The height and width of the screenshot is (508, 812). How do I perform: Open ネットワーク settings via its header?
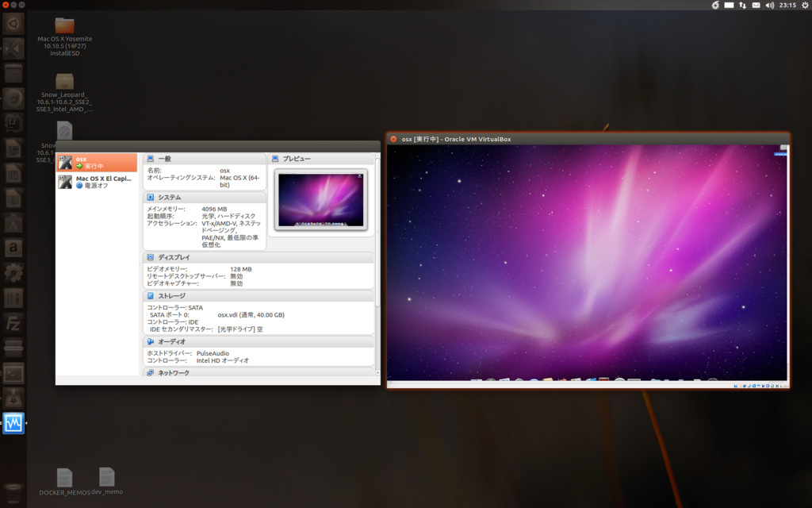[174, 373]
